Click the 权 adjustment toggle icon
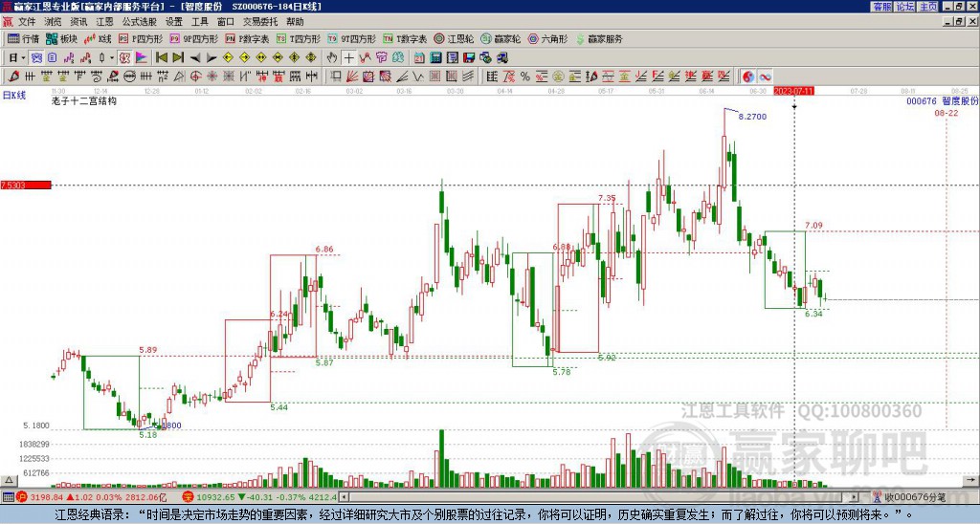 pyautogui.click(x=124, y=58)
